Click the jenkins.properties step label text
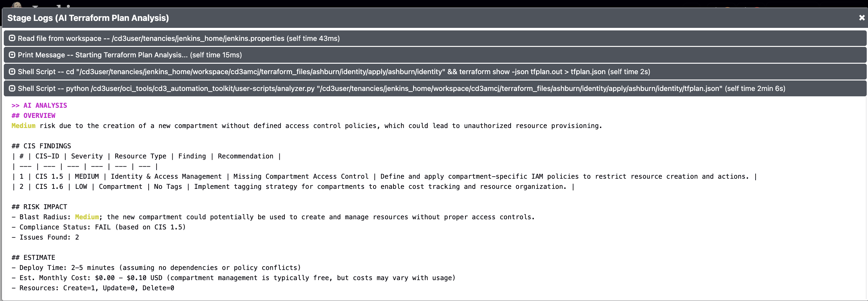The image size is (868, 301). pos(179,38)
